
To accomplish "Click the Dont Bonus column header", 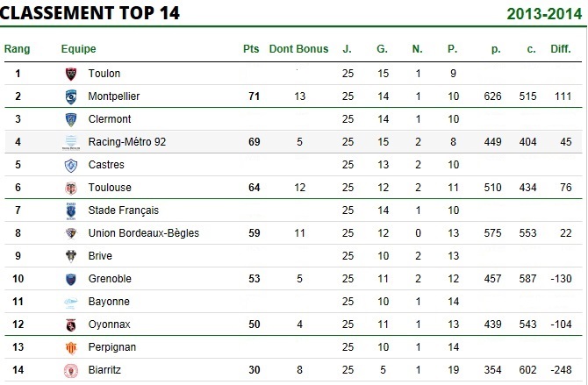I will click(298, 49).
